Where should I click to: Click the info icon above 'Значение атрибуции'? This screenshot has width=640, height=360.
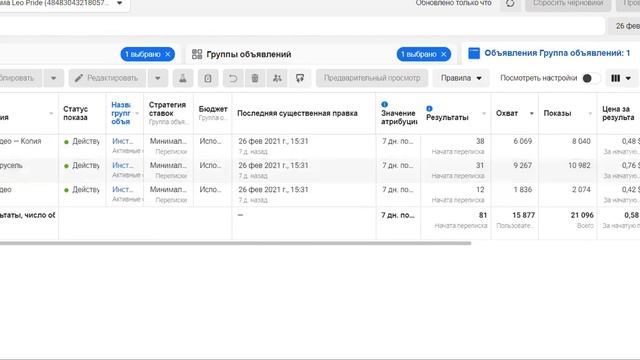click(384, 104)
